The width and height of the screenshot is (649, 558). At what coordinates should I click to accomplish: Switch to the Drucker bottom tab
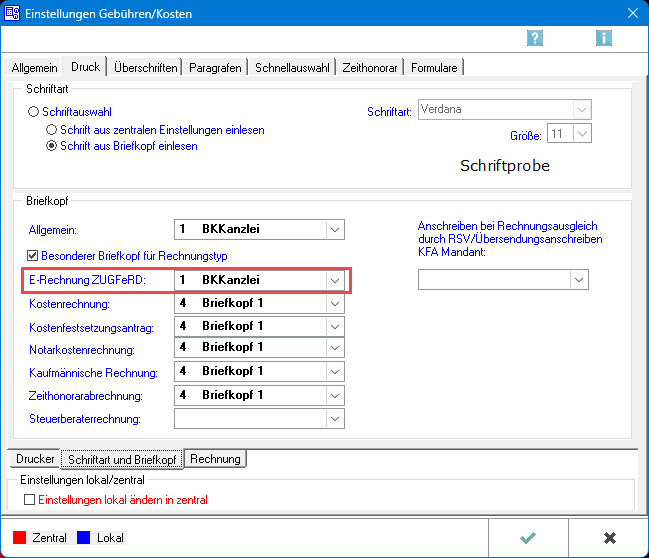[x=35, y=459]
